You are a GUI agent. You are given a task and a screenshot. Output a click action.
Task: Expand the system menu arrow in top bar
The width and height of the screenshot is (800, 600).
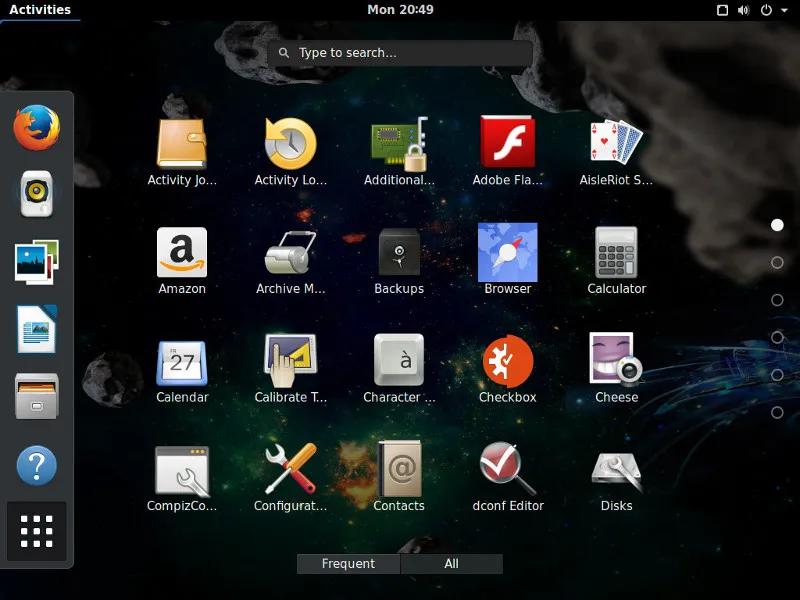[x=785, y=10]
